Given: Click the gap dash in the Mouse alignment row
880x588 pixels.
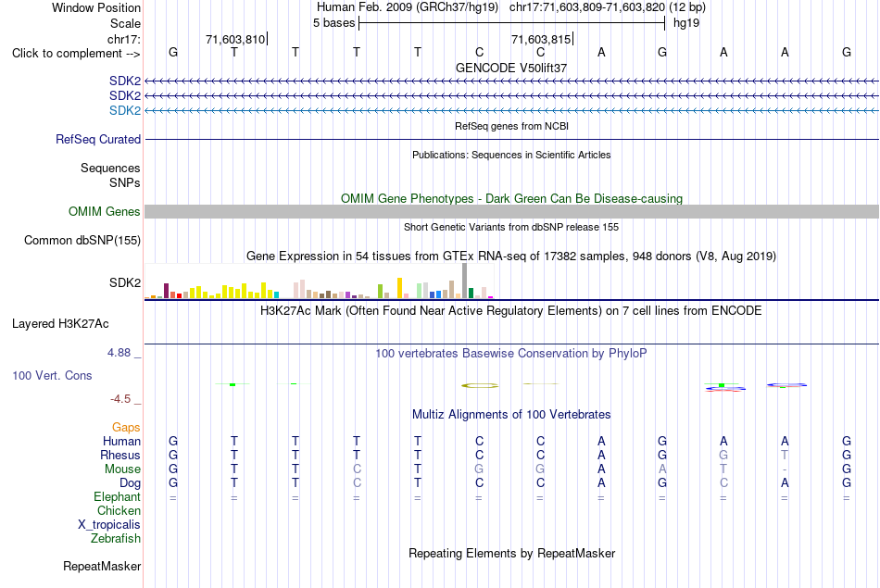Looking at the screenshot, I should click(x=785, y=469).
